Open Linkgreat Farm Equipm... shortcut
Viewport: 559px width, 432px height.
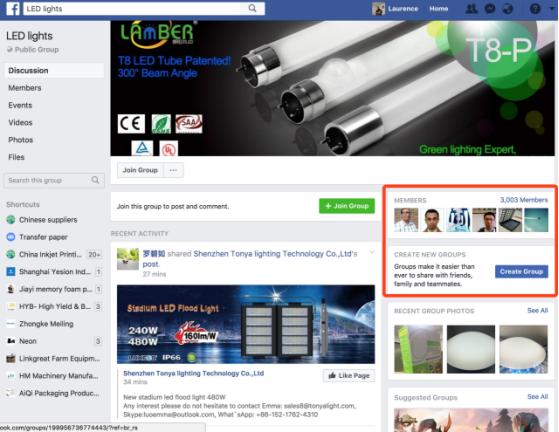point(60,359)
